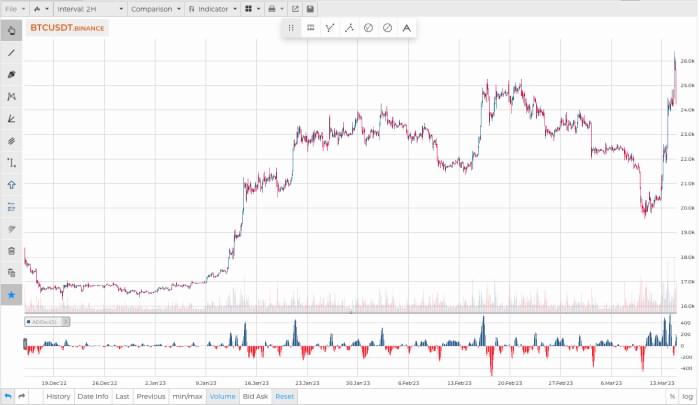The height and width of the screenshot is (405, 699).
Task: Select the hatched Fibonacci tool
Action: [11, 141]
